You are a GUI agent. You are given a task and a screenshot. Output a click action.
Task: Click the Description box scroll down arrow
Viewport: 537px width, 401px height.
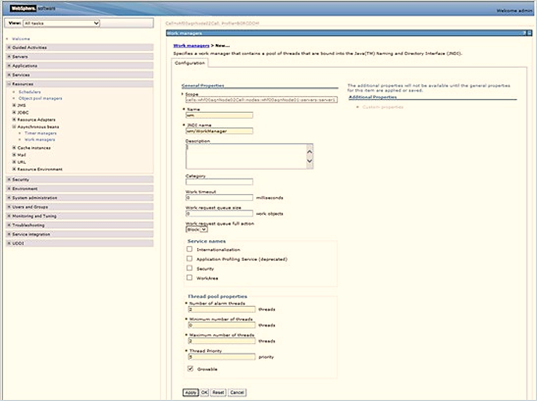[x=310, y=161]
